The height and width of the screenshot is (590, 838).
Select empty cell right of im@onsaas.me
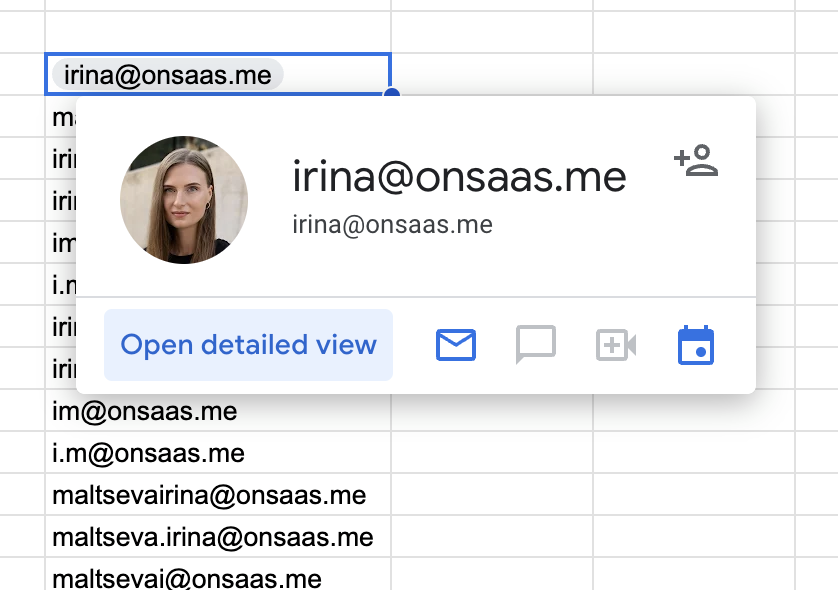point(492,411)
